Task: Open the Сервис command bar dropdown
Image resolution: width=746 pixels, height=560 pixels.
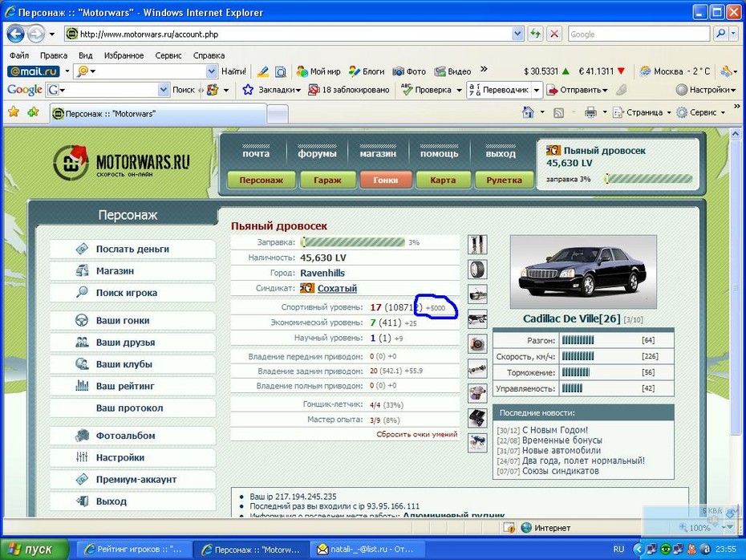Action: pyautogui.click(x=723, y=113)
